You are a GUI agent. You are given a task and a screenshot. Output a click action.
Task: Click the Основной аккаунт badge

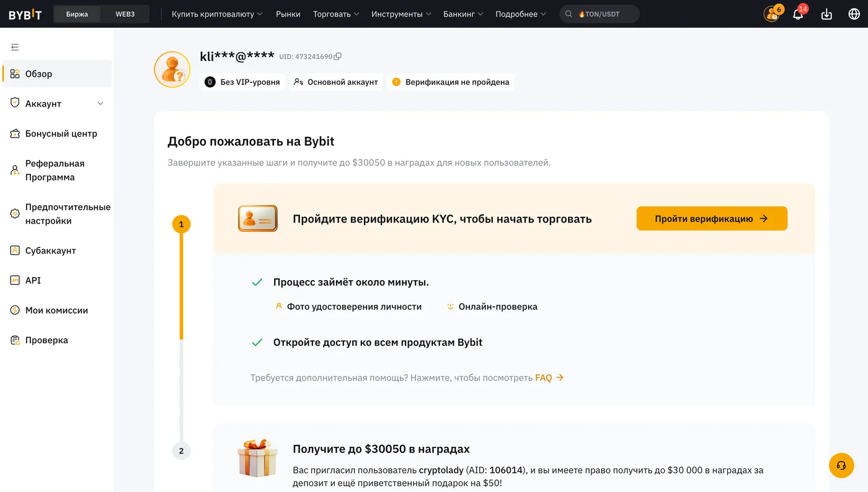tap(335, 82)
